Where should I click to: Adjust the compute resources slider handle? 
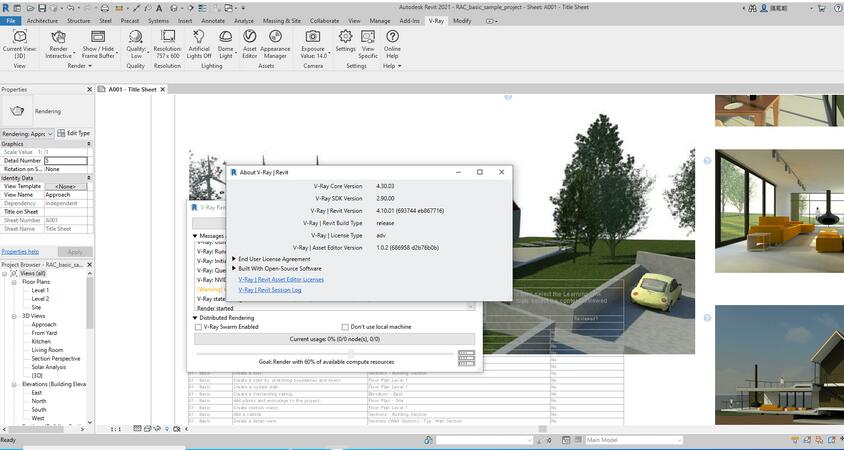[x=351, y=353]
